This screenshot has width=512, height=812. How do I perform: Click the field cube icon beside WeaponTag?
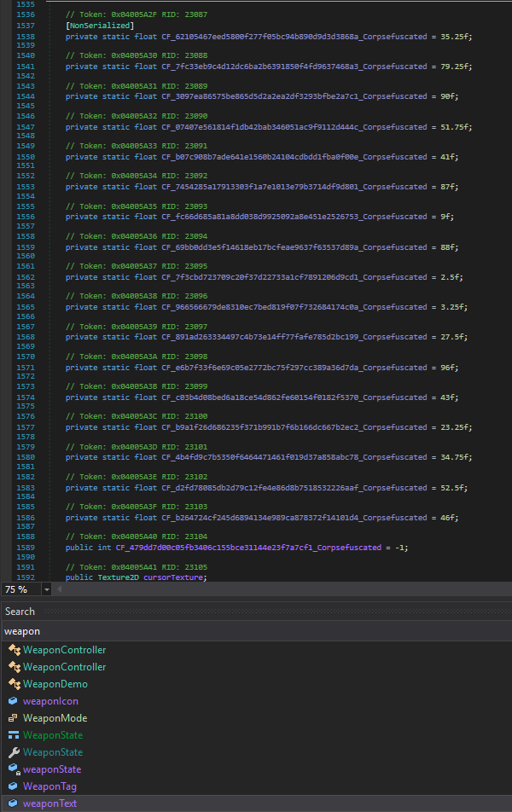[13, 786]
